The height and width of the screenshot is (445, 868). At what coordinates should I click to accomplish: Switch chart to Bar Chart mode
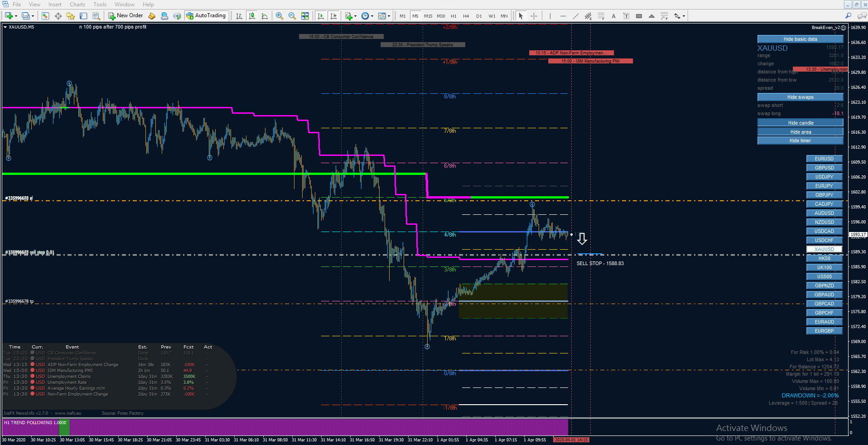click(x=239, y=16)
